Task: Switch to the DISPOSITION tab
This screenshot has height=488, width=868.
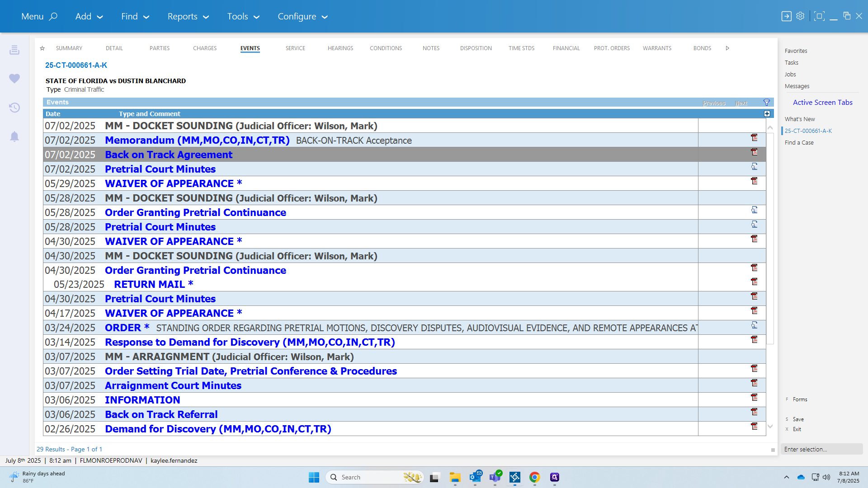Action: (476, 48)
